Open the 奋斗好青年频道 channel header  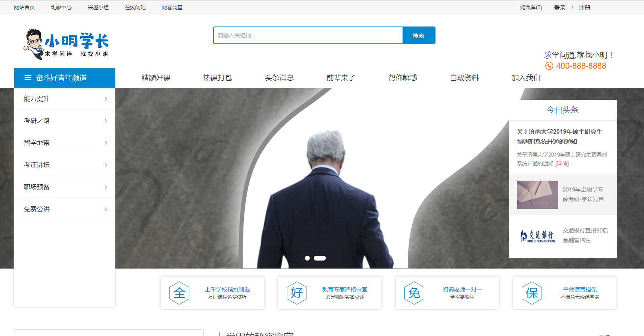(65, 78)
